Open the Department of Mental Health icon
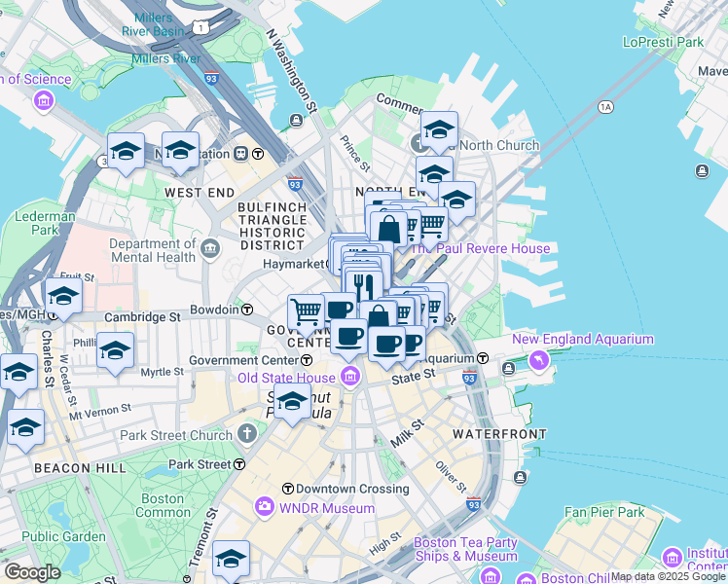 point(210,250)
